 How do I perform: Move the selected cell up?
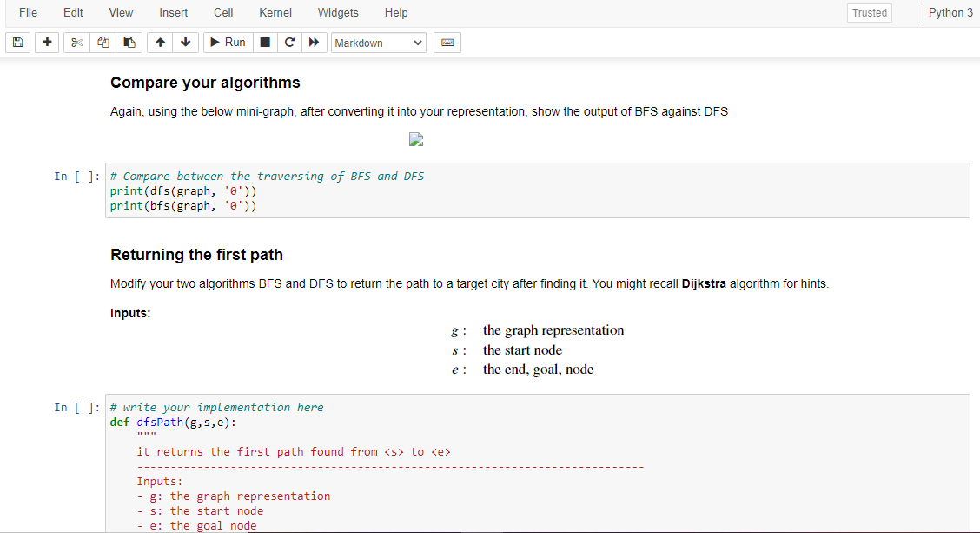(x=160, y=42)
